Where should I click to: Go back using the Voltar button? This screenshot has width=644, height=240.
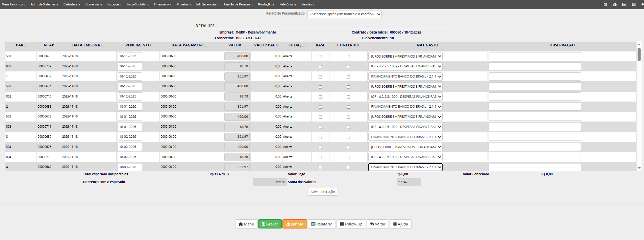coord(377,224)
